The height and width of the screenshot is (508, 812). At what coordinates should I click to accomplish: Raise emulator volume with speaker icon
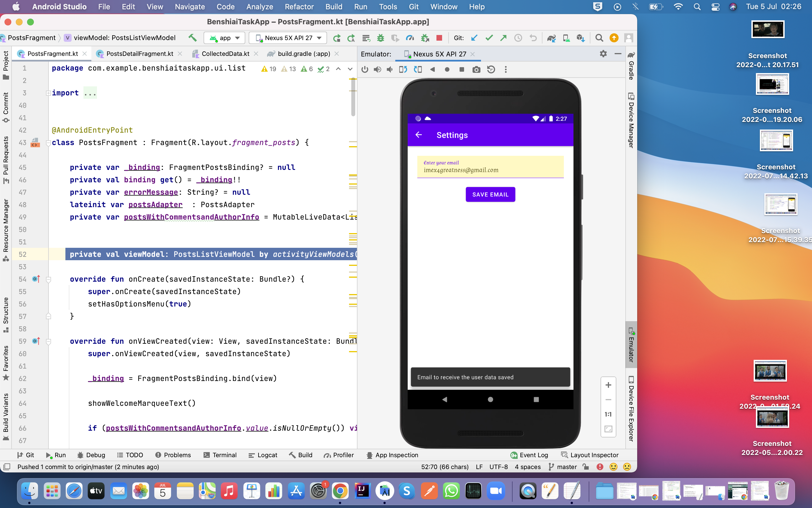378,69
